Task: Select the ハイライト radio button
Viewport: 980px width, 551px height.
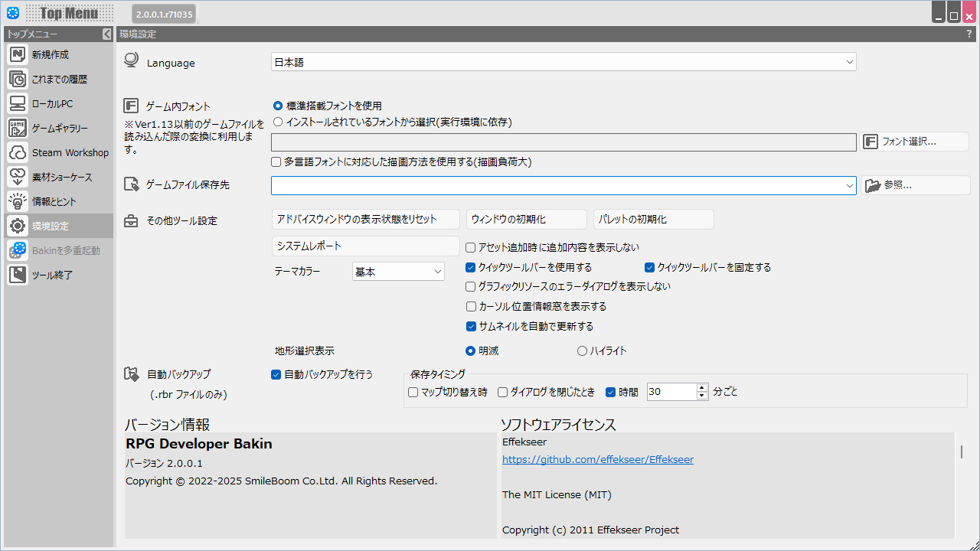Action: (x=582, y=351)
